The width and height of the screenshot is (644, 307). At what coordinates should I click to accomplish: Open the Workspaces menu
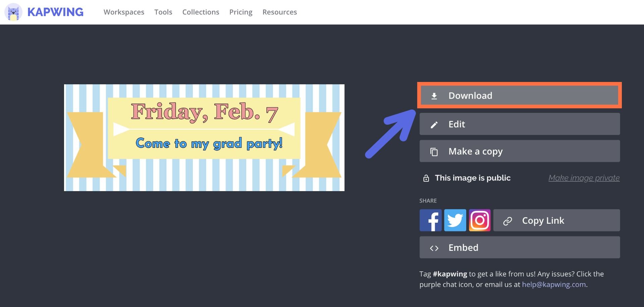124,12
